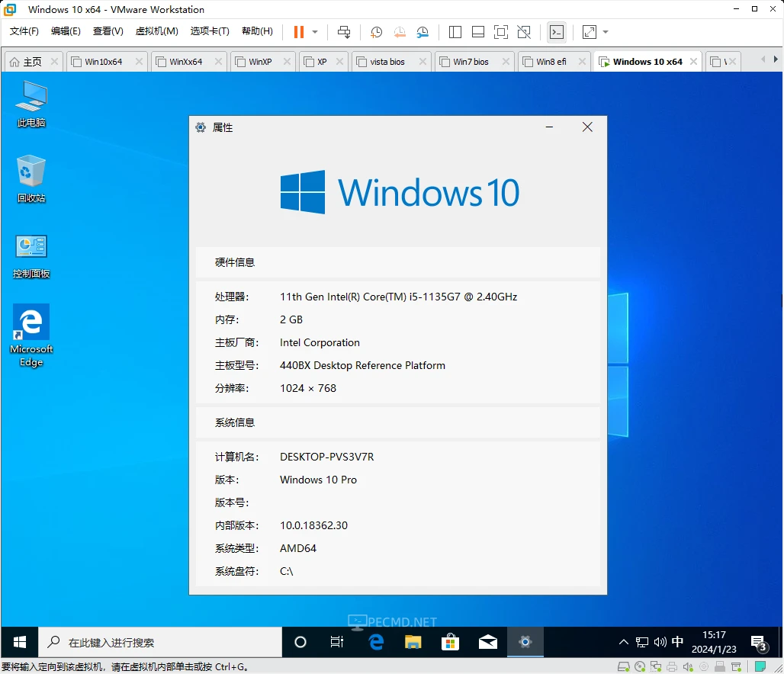This screenshot has width=784, height=674.
Task: Select the 回收站 recycle bin icon
Action: [x=31, y=178]
